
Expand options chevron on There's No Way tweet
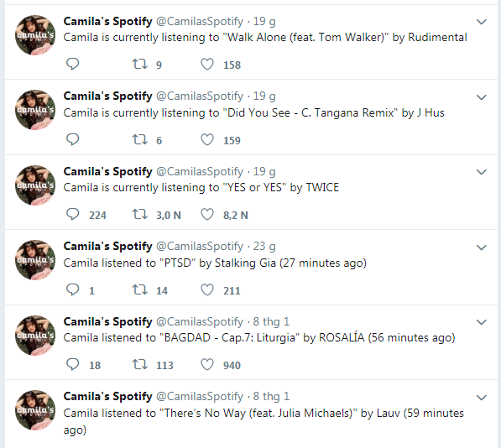tap(481, 398)
